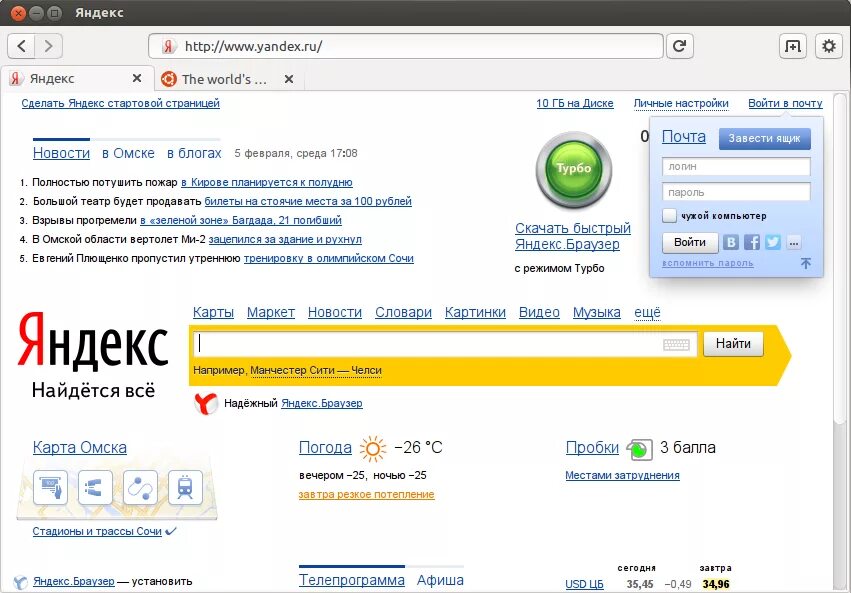Open Местами затруднения link

pos(623,475)
